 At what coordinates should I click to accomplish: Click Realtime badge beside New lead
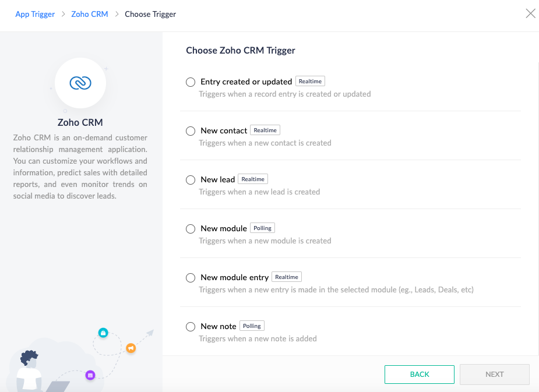pos(253,179)
